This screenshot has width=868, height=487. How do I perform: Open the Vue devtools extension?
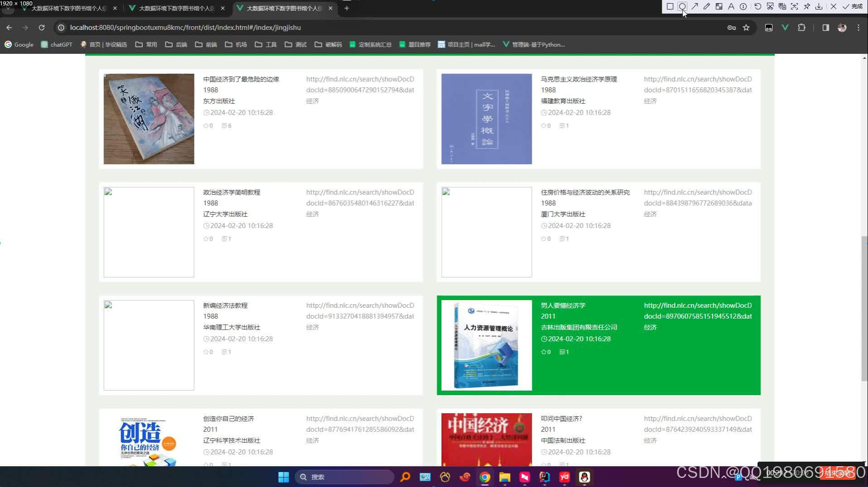785,28
